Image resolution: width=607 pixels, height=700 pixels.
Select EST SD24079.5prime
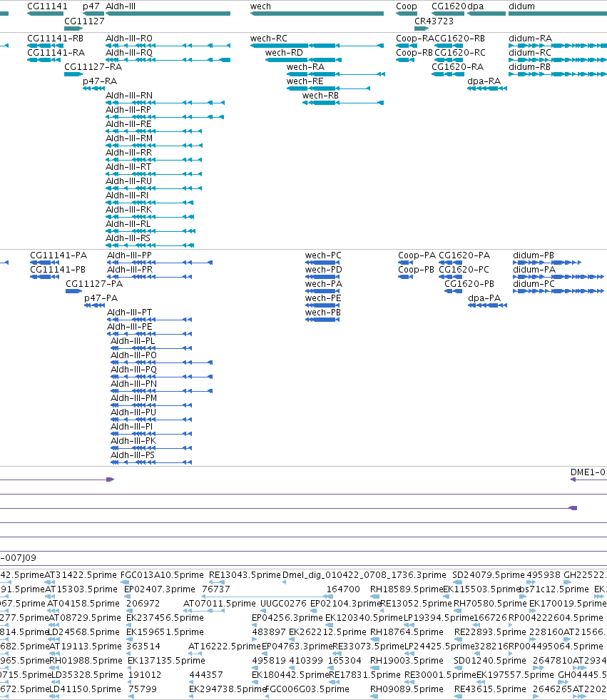[x=457, y=582]
